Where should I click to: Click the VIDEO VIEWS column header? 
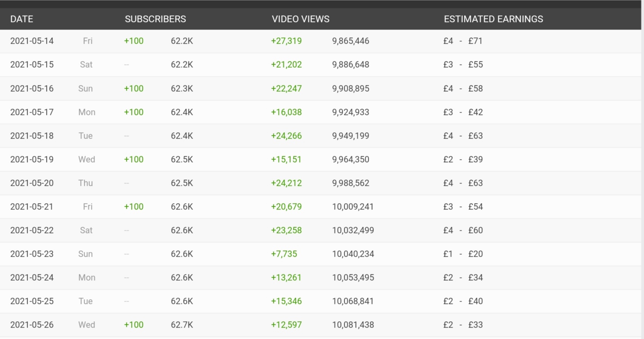301,19
